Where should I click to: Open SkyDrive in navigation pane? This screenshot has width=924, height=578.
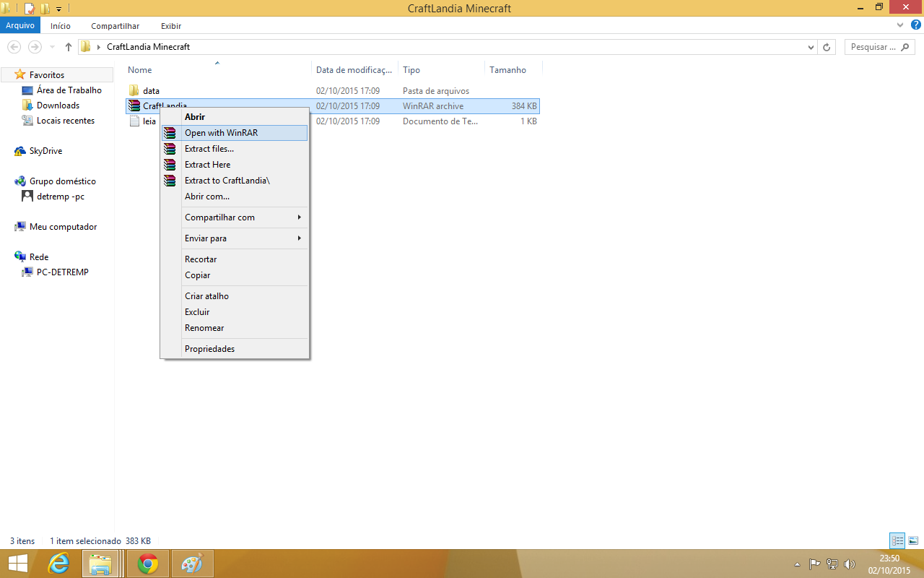[x=45, y=151]
